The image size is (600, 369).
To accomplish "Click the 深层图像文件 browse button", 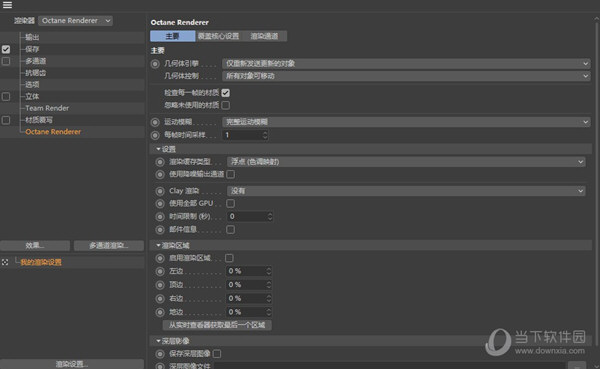I will 577,365.
